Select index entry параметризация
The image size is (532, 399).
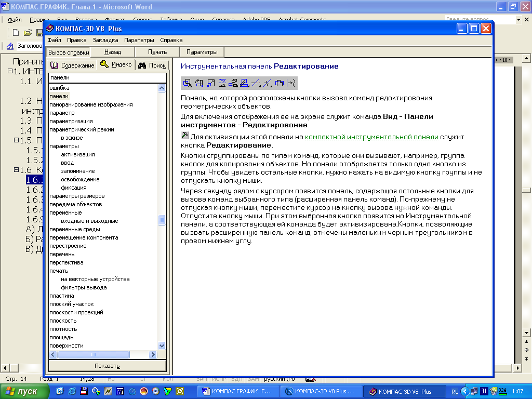pos(71,121)
